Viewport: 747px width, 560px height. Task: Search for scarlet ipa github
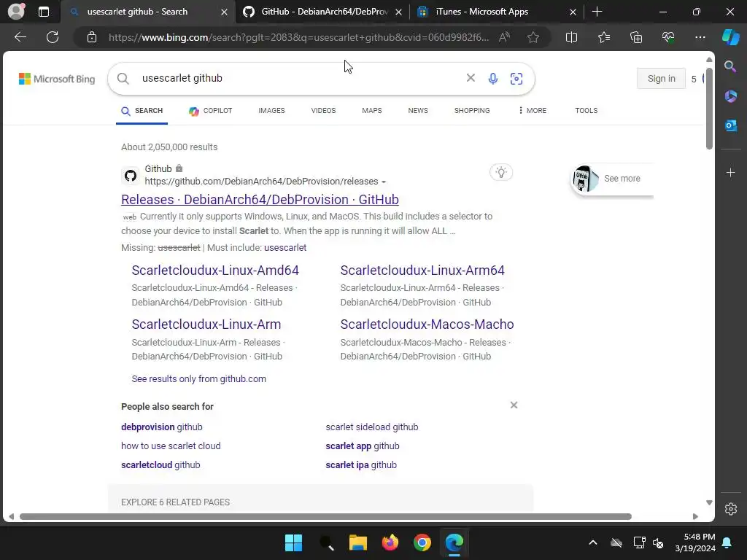pyautogui.click(x=360, y=465)
